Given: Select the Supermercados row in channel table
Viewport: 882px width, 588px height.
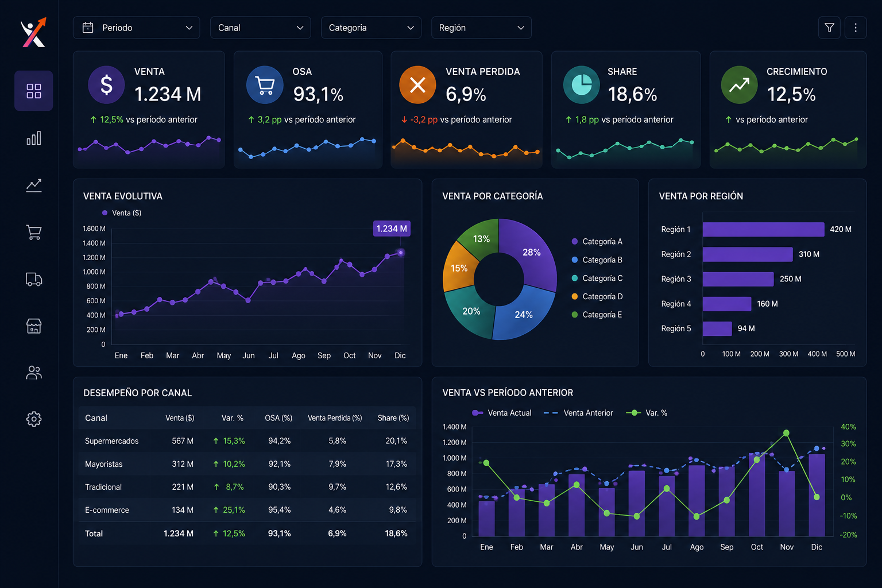Looking at the screenshot, I should coord(247,441).
